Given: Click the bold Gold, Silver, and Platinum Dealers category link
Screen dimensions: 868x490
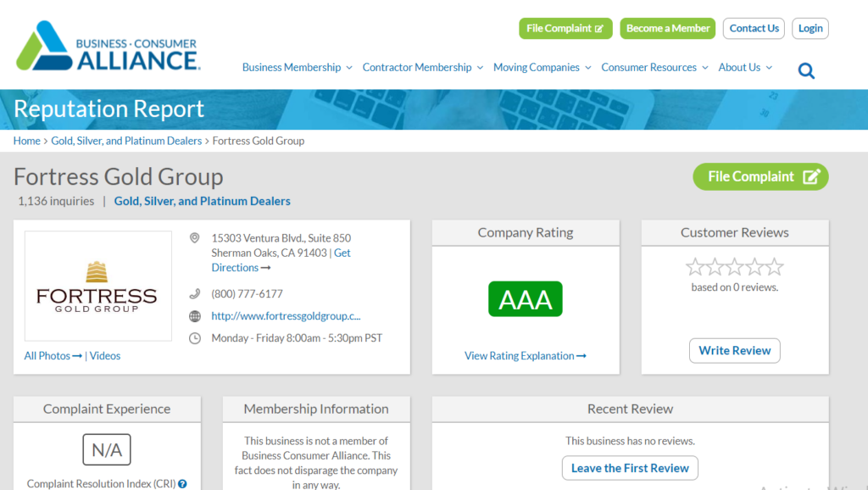Looking at the screenshot, I should (x=202, y=201).
